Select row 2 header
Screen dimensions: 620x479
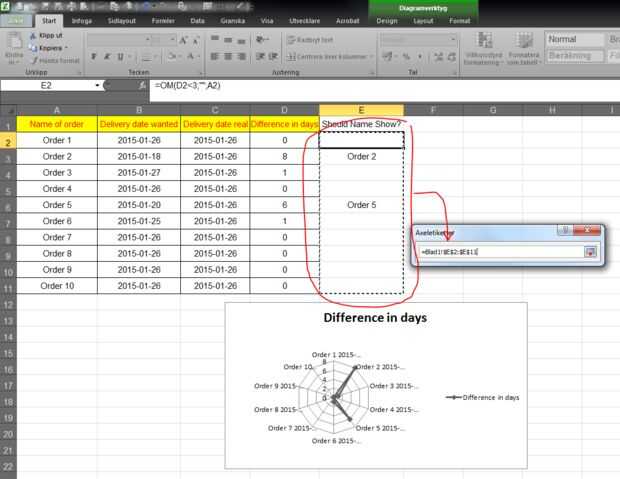[x=8, y=142]
